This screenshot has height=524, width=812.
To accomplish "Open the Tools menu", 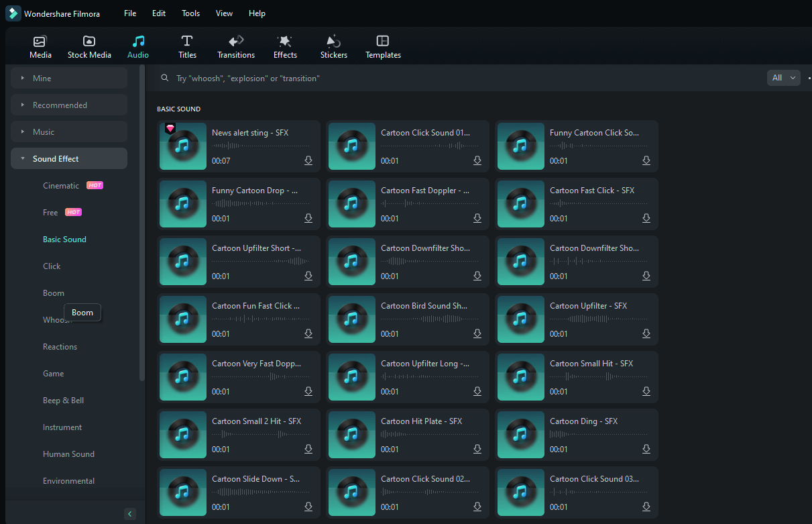I will coord(190,13).
